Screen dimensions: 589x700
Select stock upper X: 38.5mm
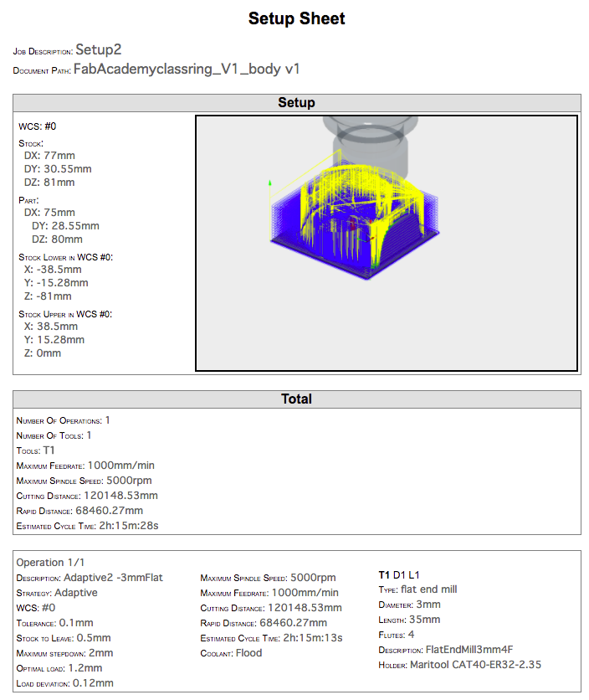51,327
